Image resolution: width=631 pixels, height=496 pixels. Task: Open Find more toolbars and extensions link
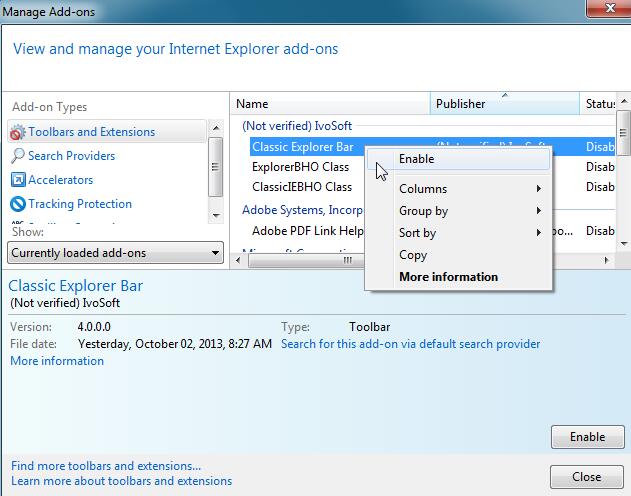(105, 465)
